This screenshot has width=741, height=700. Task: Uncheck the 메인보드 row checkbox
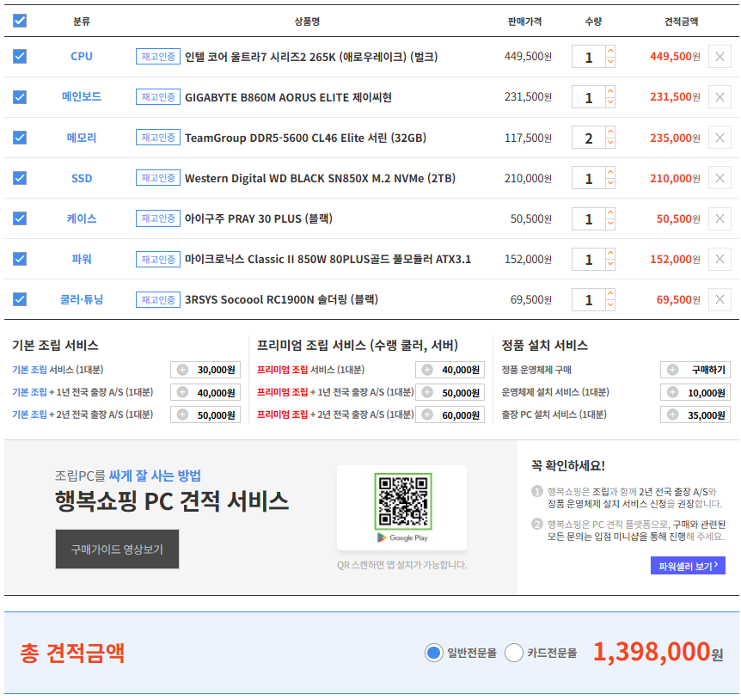(20, 97)
